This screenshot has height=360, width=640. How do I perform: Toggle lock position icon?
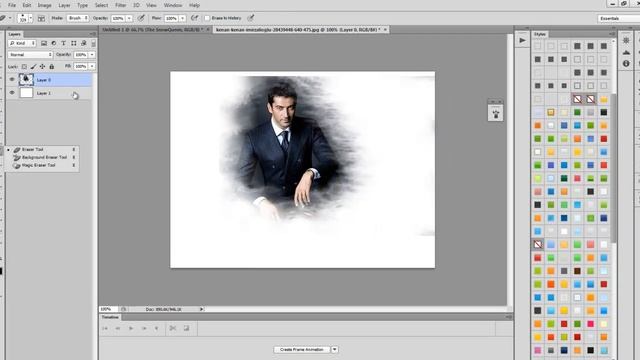click(x=42, y=67)
